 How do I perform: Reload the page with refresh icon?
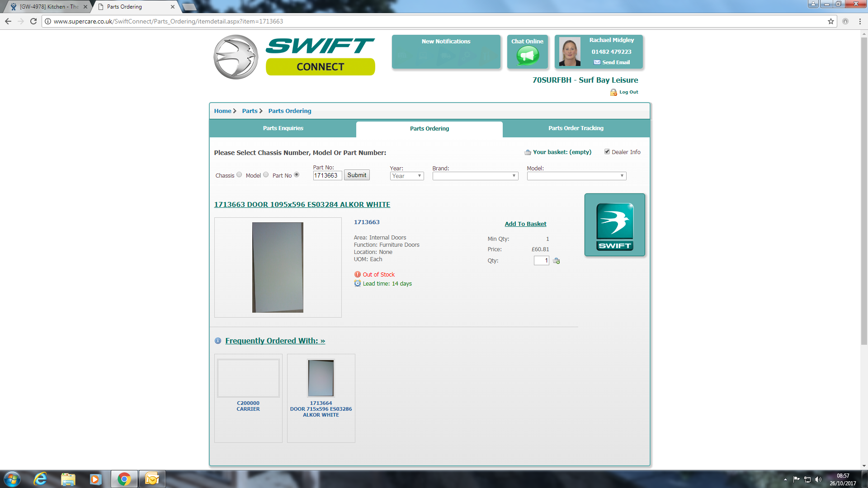coord(33,21)
